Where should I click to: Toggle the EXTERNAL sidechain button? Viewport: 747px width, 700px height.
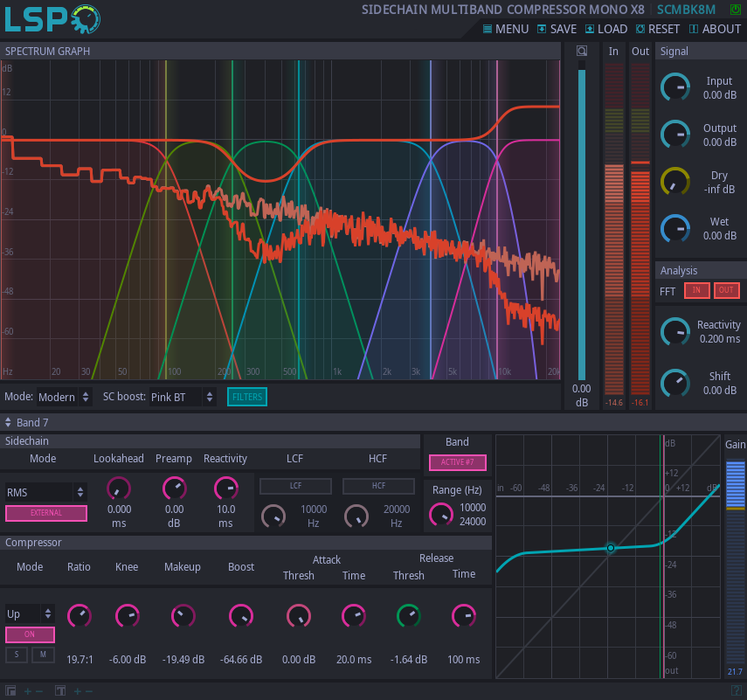46,513
